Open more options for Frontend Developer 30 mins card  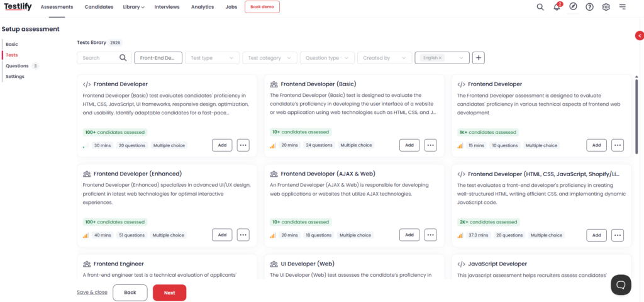point(243,145)
